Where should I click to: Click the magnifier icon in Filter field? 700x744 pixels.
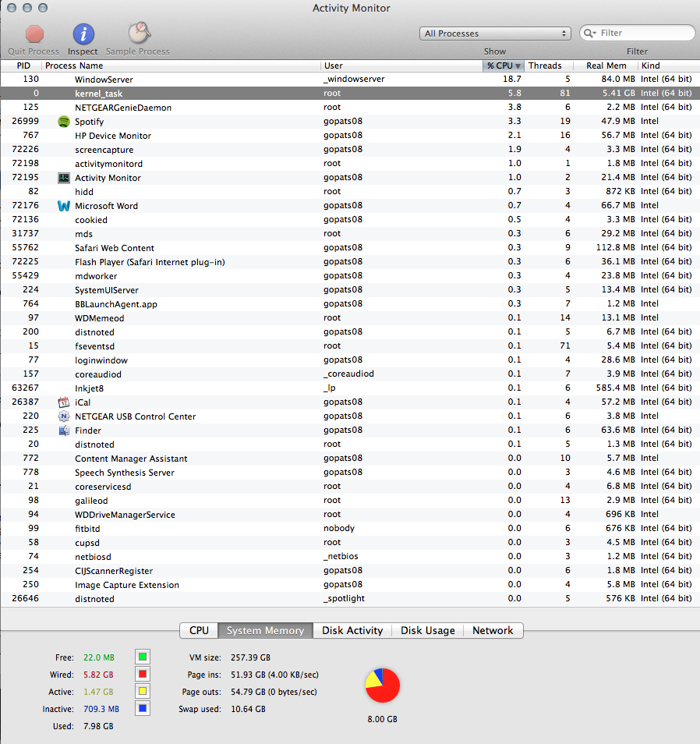click(590, 33)
